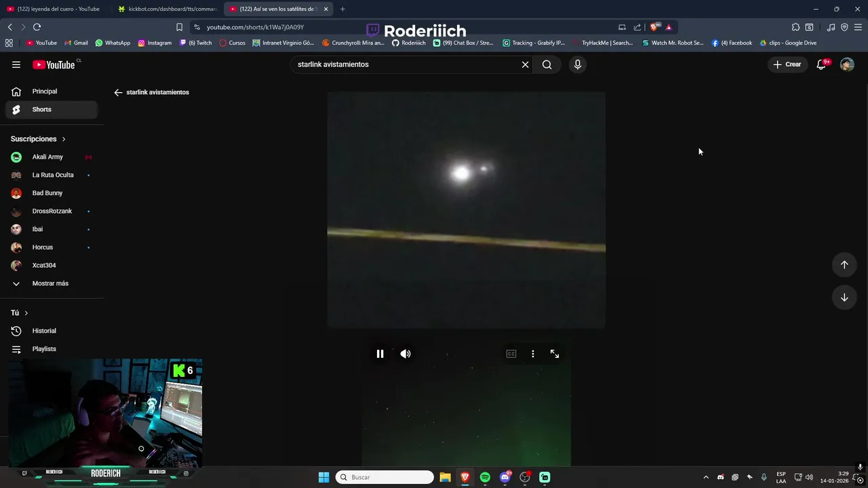The width and height of the screenshot is (868, 488).
Task: Open the Gmail bookmark
Action: (x=76, y=43)
